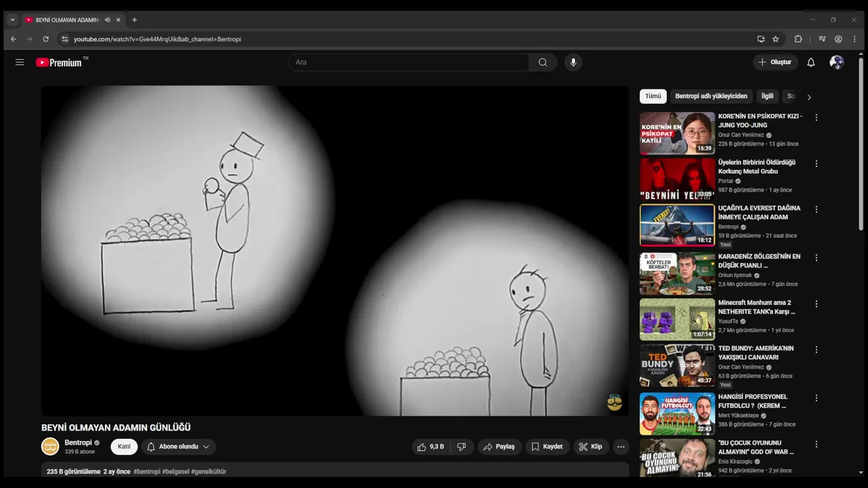Open menu for Korkunç Metal Grubu video

pyautogui.click(x=816, y=163)
